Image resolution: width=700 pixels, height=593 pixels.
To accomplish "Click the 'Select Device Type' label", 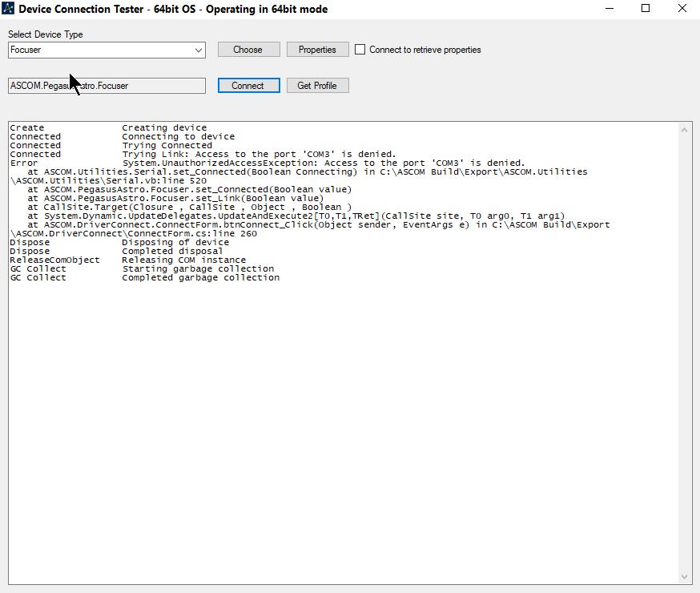I will (x=46, y=34).
